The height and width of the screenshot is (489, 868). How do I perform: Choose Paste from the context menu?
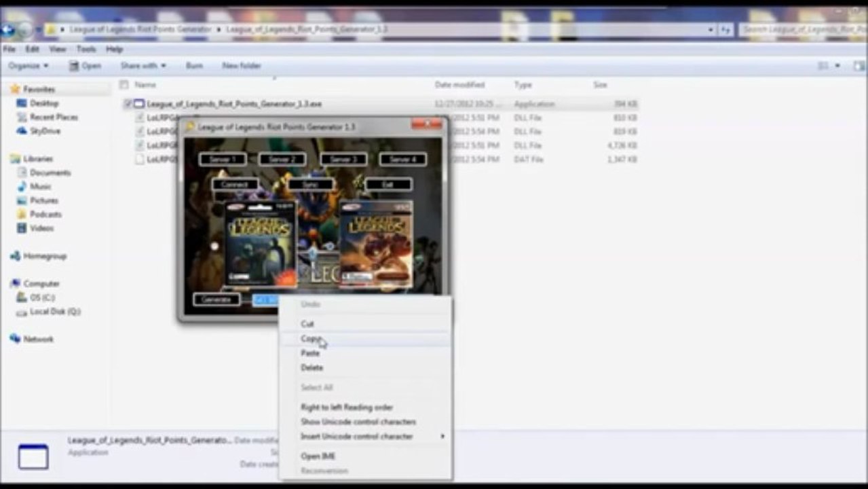[x=365, y=353]
